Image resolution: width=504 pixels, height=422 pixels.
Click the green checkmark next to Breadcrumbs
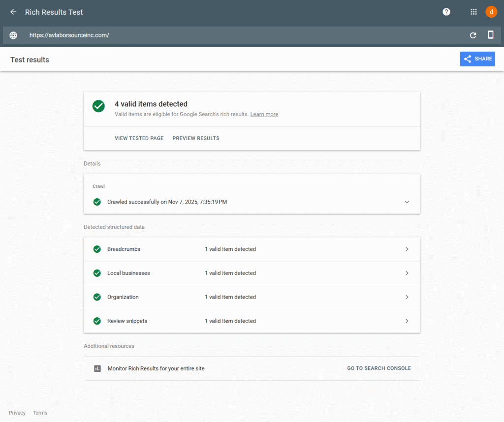point(97,249)
